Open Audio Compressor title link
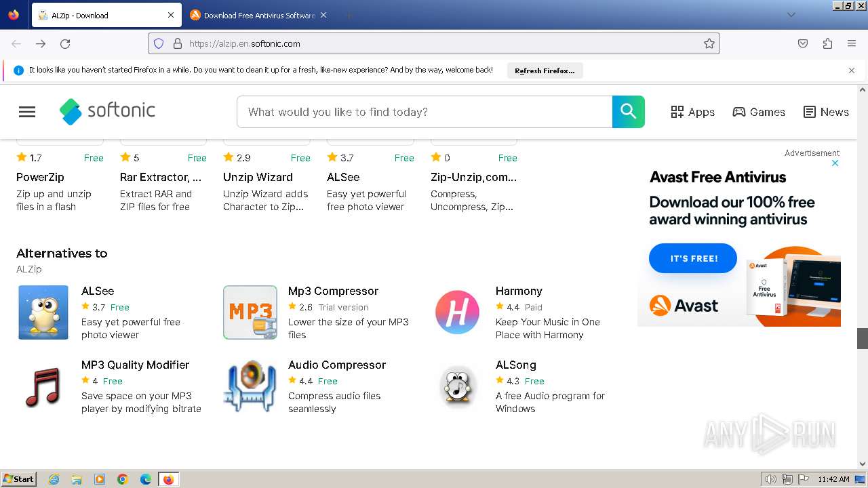868x488 pixels. click(x=337, y=365)
